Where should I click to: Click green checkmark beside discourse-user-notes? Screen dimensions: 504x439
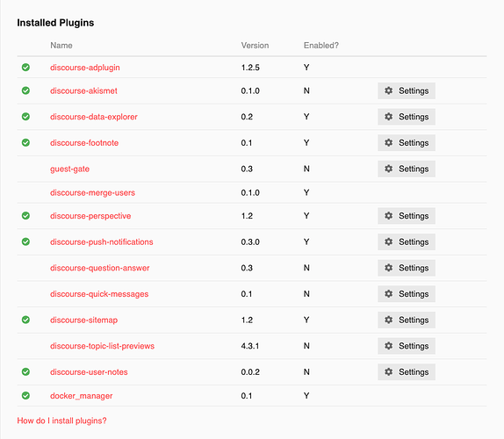[25, 371]
